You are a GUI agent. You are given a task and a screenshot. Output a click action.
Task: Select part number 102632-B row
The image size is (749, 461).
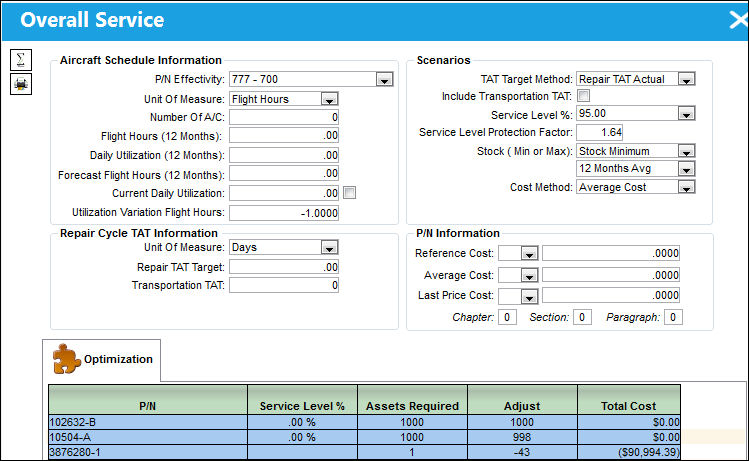[x=364, y=422]
